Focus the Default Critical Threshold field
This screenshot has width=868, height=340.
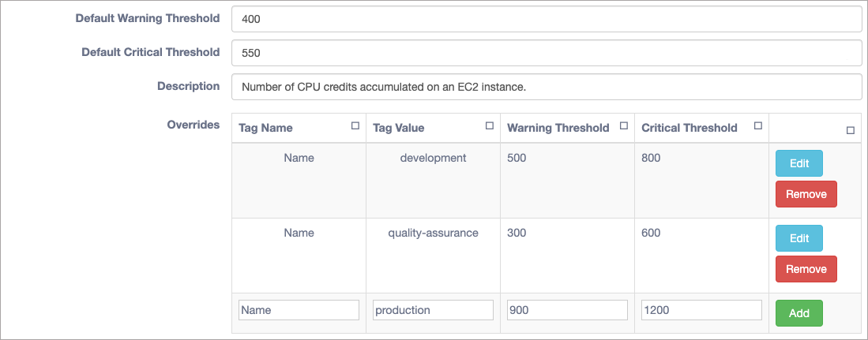[x=547, y=53]
